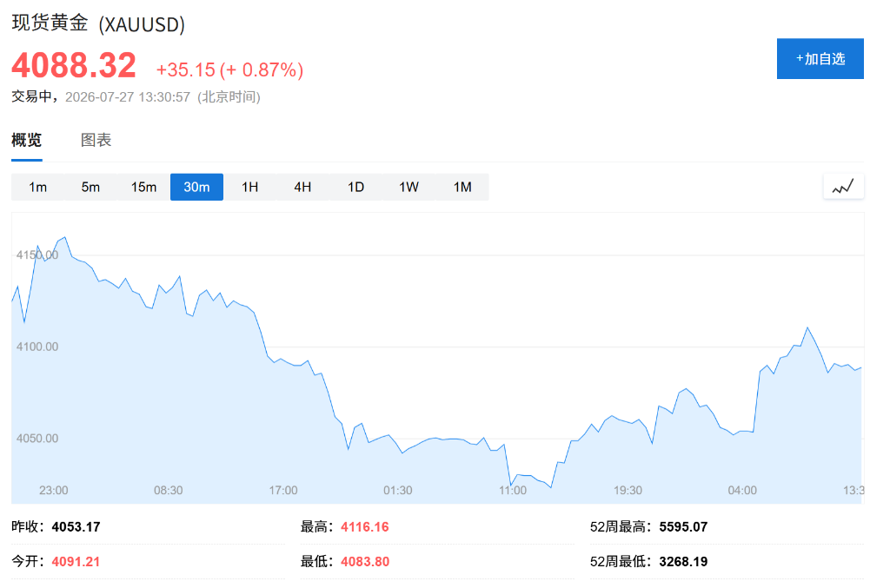890x588 pixels.
Task: Click the 52周最高 value 5595.07
Action: (683, 526)
